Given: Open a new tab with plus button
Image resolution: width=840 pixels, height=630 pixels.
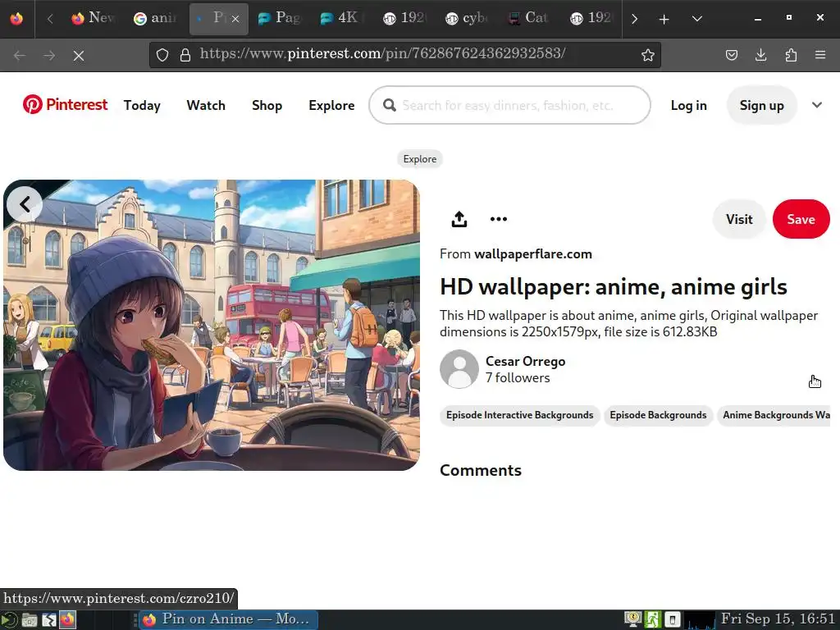Looking at the screenshot, I should pyautogui.click(x=664, y=20).
